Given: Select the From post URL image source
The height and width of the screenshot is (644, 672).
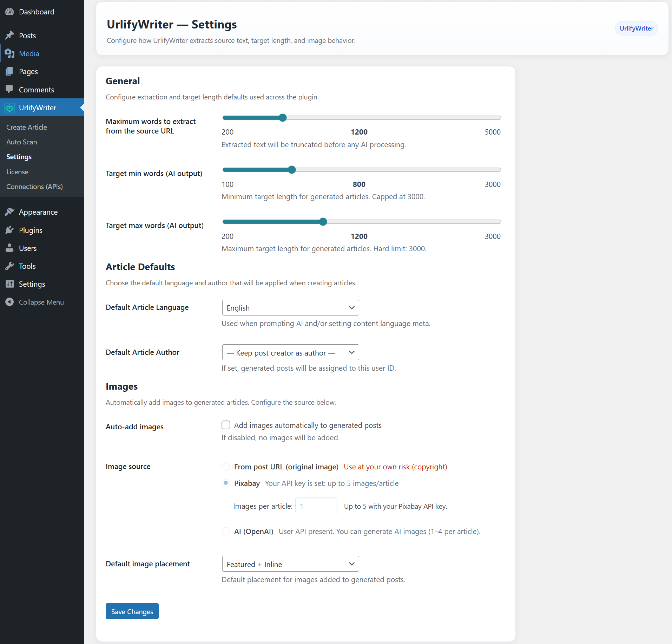Looking at the screenshot, I should (226, 467).
